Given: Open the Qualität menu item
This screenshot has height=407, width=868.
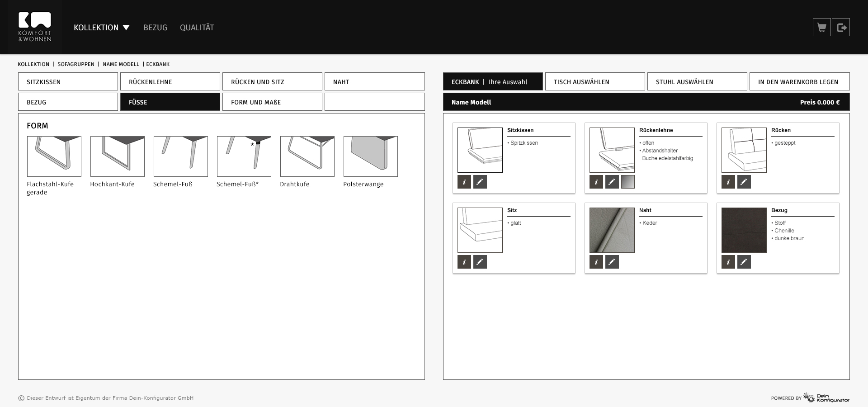Looking at the screenshot, I should [197, 28].
